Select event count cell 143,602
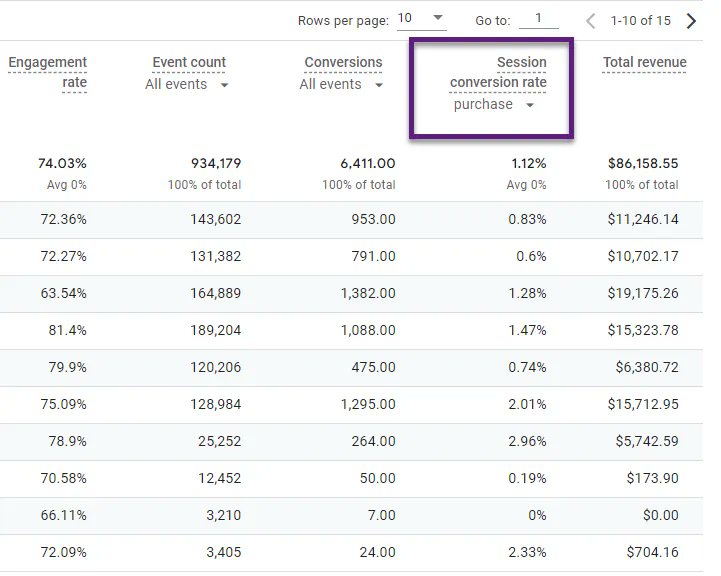The image size is (721, 576). click(x=216, y=219)
